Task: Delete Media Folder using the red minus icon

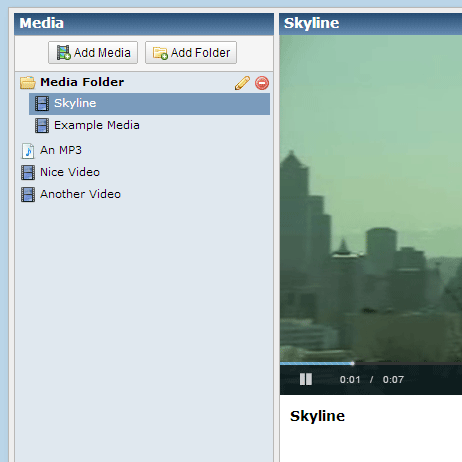Action: [x=262, y=83]
